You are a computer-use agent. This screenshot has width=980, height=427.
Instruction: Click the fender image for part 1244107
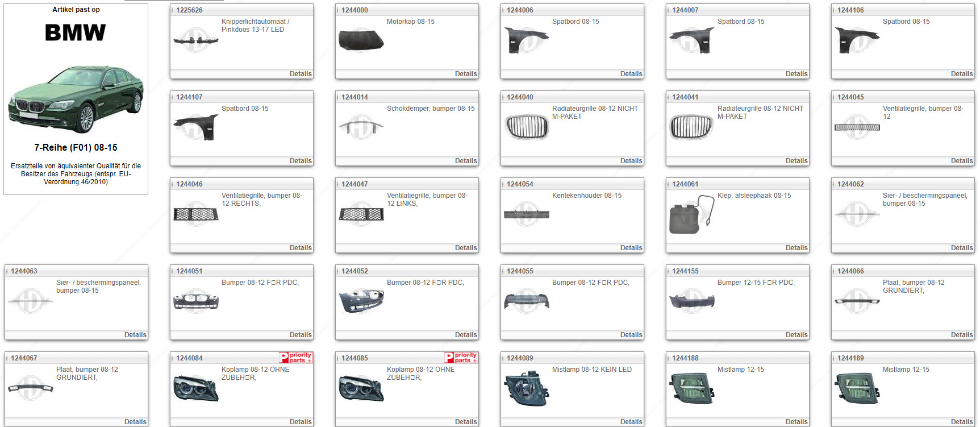click(x=196, y=127)
